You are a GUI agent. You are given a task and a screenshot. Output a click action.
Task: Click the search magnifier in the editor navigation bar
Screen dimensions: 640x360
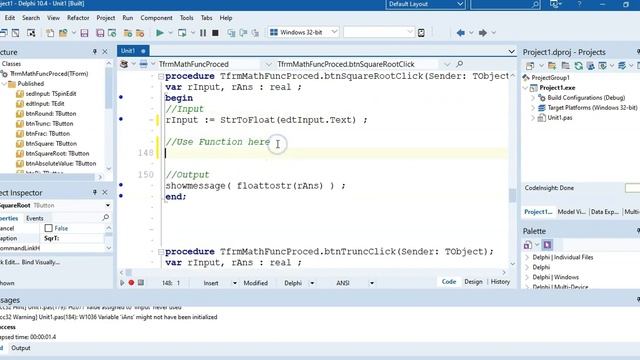click(x=460, y=64)
